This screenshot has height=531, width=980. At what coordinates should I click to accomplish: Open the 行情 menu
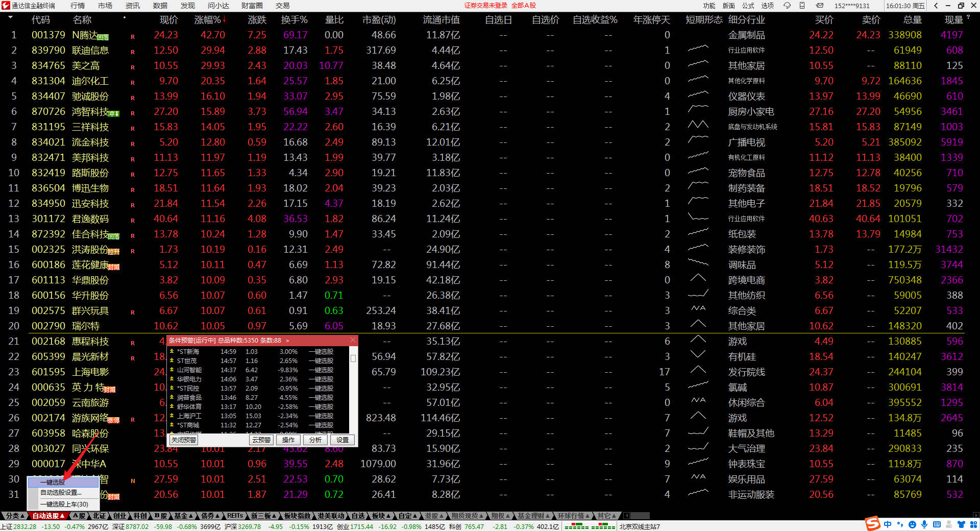pyautogui.click(x=78, y=6)
